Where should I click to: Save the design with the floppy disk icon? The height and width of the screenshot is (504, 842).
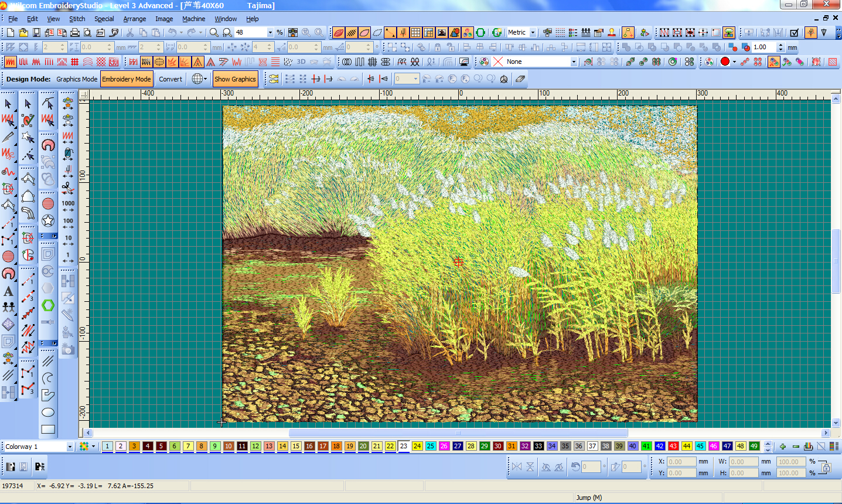(36, 33)
